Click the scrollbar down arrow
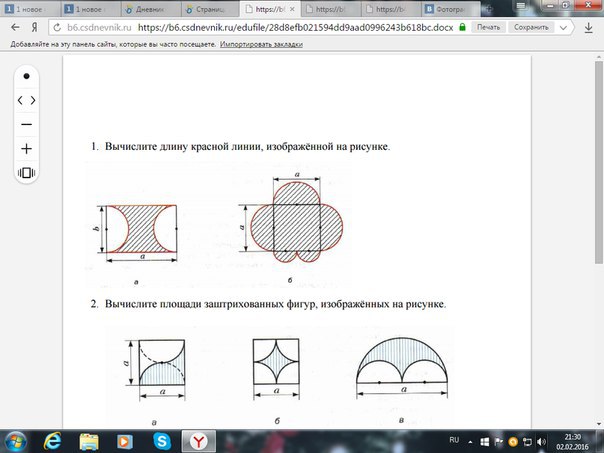Image resolution: width=604 pixels, height=453 pixels. pos(599,424)
